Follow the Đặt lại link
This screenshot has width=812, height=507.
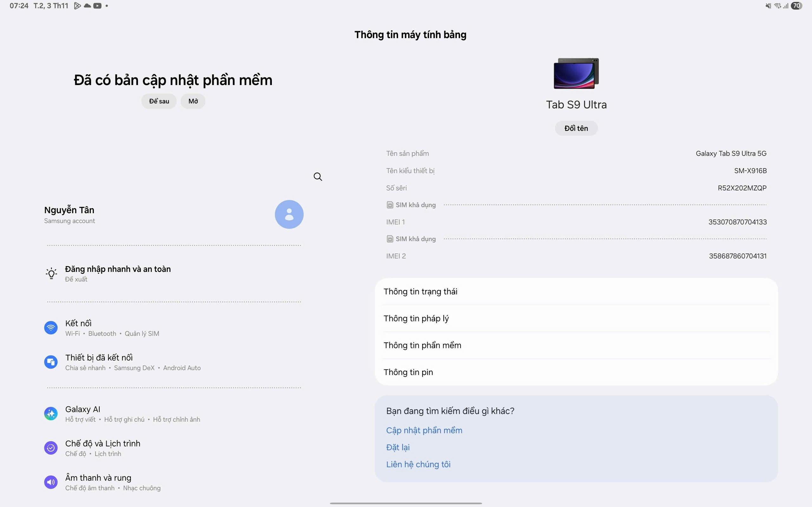click(398, 447)
